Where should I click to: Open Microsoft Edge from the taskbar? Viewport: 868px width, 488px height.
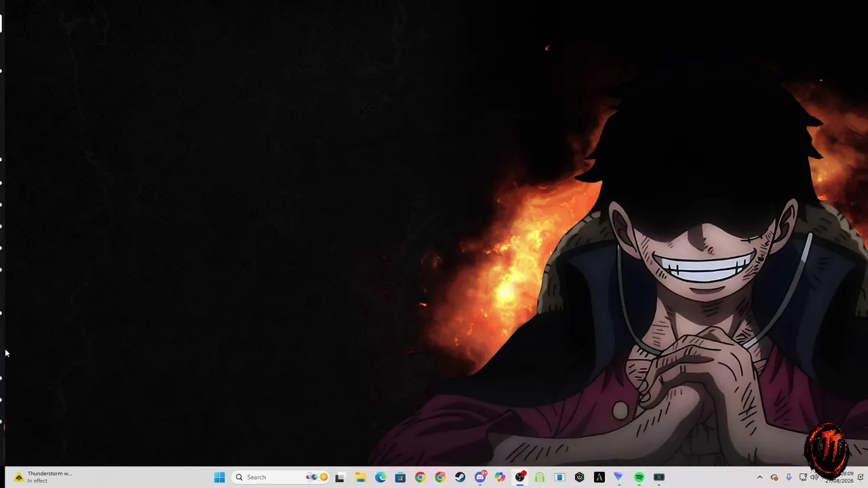(x=380, y=477)
